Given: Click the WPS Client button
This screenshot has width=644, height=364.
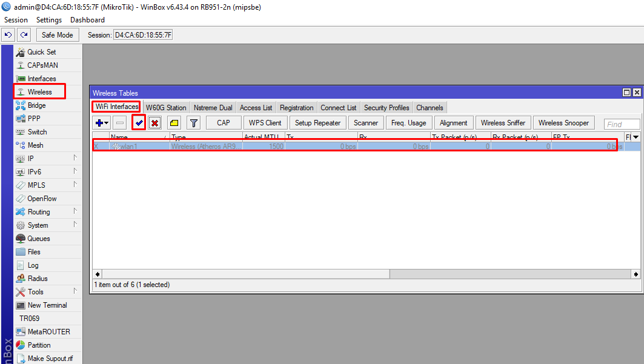Looking at the screenshot, I should point(265,123).
